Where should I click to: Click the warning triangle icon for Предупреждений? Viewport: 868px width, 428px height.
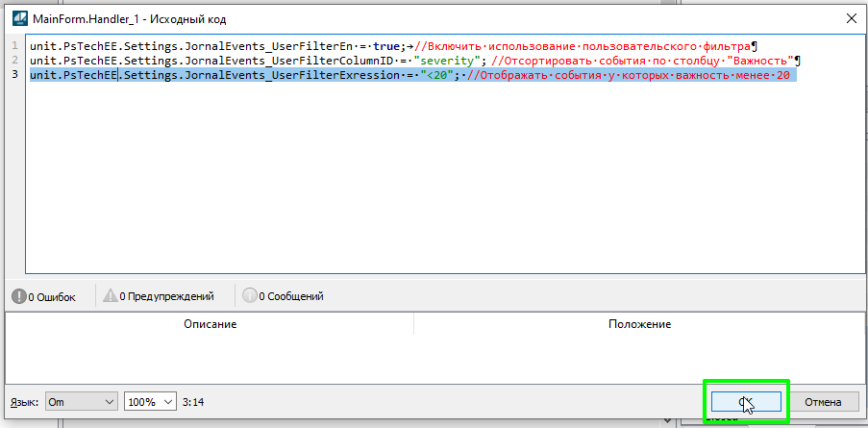[111, 296]
